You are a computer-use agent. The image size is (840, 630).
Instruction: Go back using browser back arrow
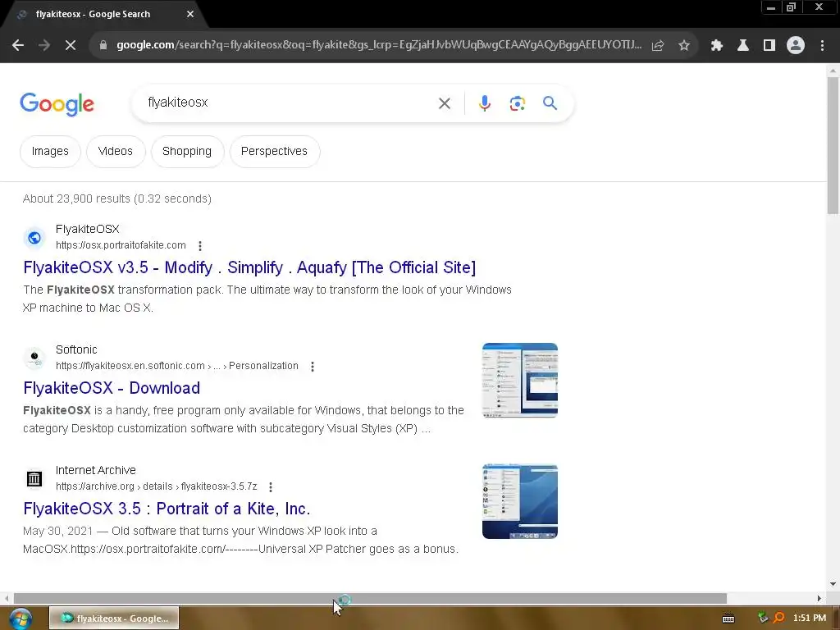point(18,46)
